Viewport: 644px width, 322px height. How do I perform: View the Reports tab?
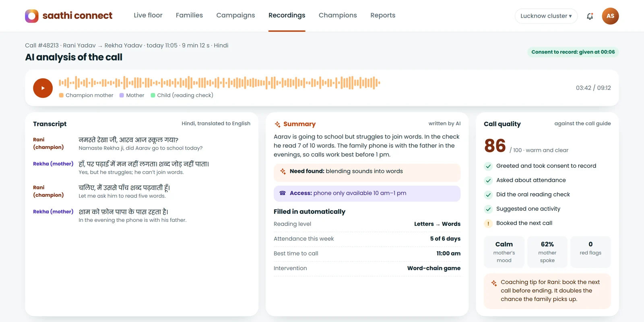coord(383,15)
